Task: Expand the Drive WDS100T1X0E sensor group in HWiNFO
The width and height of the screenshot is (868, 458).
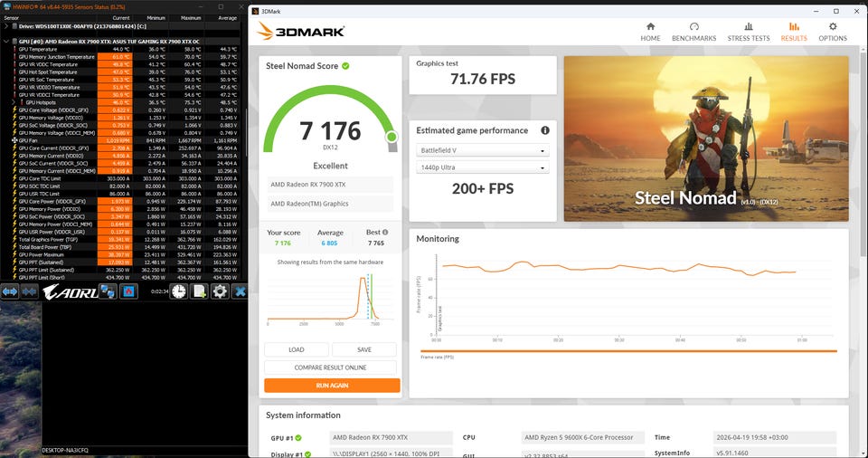Action: click(x=6, y=26)
